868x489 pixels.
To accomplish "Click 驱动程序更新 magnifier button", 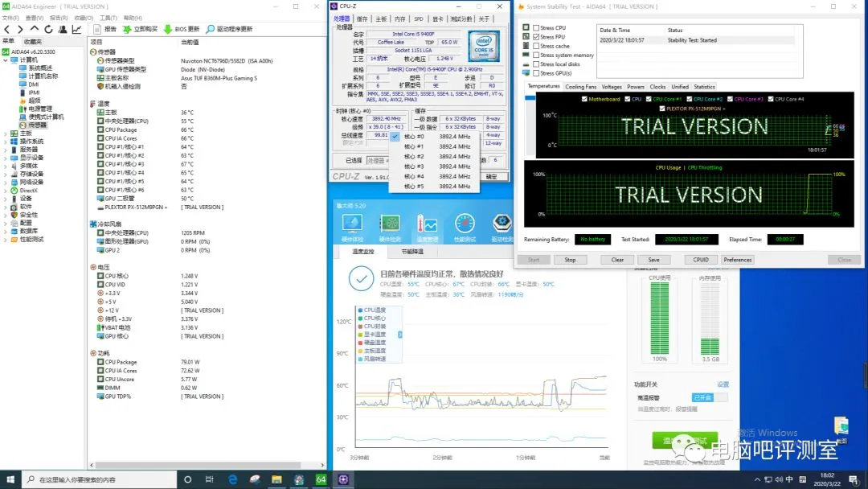I will (229, 29).
